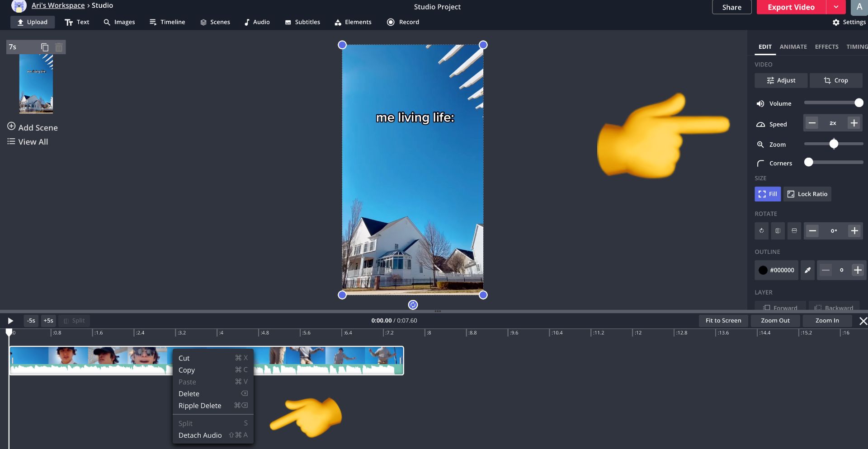Switch to the ANIMATE tab
Screen dimensions: 868x449
793,47
